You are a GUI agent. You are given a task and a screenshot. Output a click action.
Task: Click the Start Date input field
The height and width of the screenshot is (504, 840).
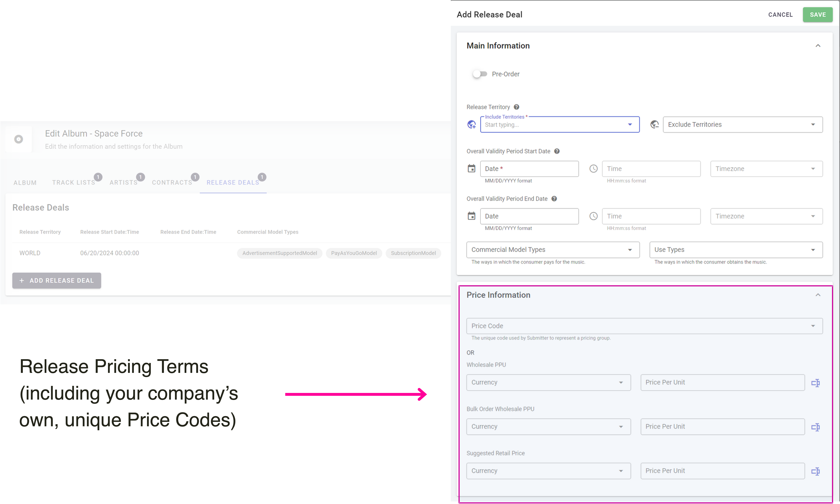pos(529,169)
